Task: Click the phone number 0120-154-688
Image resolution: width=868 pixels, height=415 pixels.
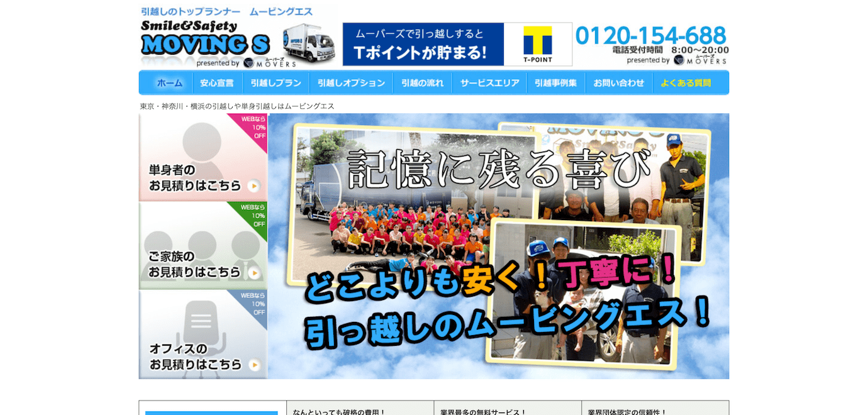Action: (x=651, y=35)
